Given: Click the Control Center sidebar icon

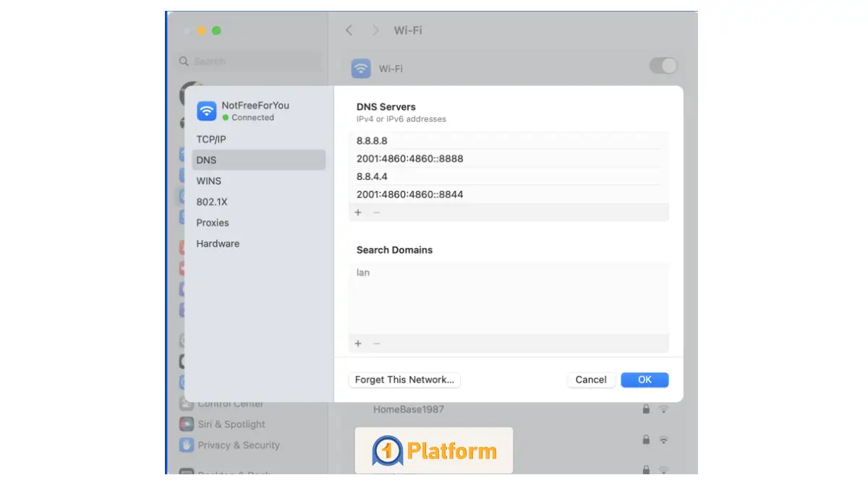Looking at the screenshot, I should pyautogui.click(x=187, y=403).
